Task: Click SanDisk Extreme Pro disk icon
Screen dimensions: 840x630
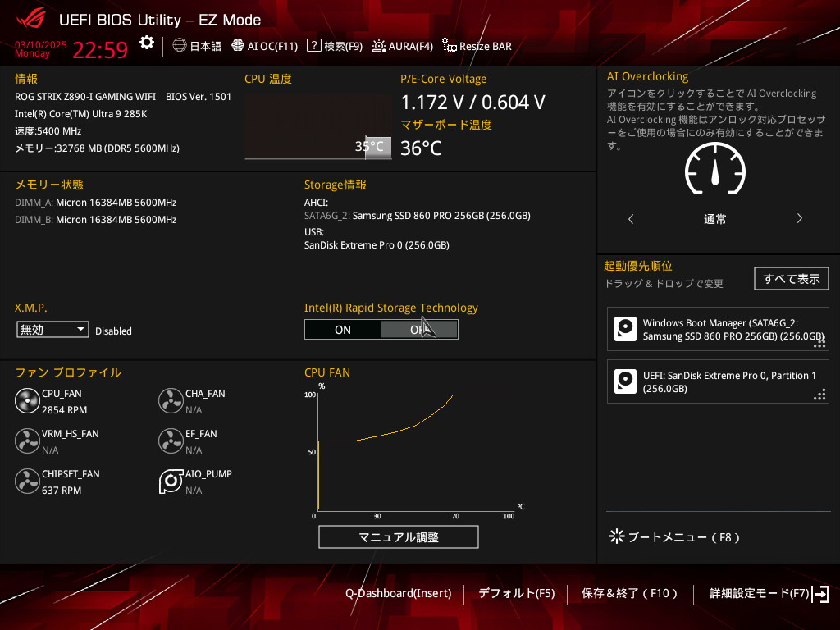Action: point(625,381)
